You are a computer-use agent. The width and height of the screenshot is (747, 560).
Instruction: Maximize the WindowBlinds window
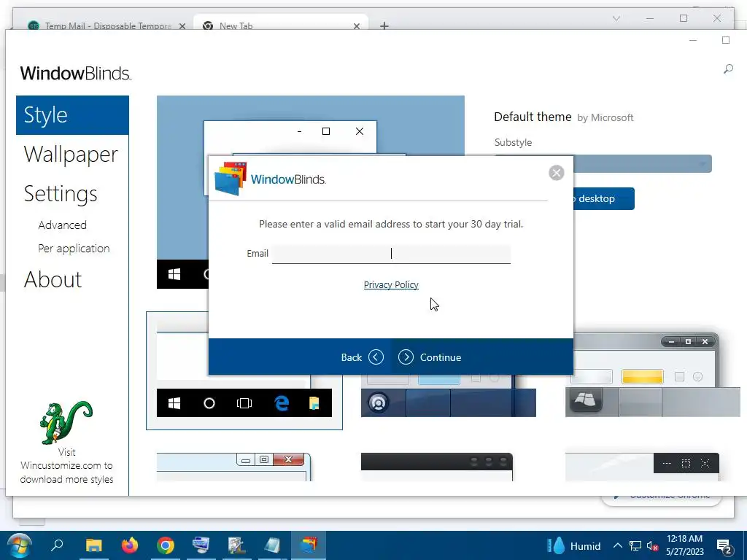pyautogui.click(x=726, y=40)
